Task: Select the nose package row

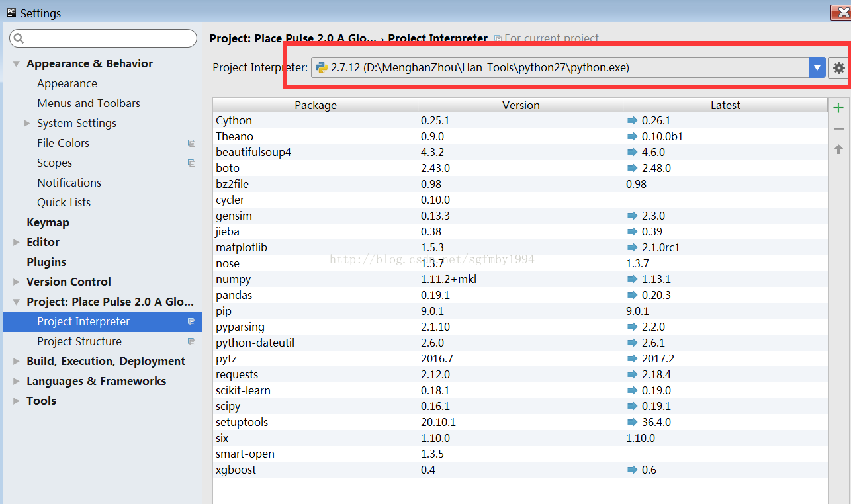Action: tap(520, 263)
